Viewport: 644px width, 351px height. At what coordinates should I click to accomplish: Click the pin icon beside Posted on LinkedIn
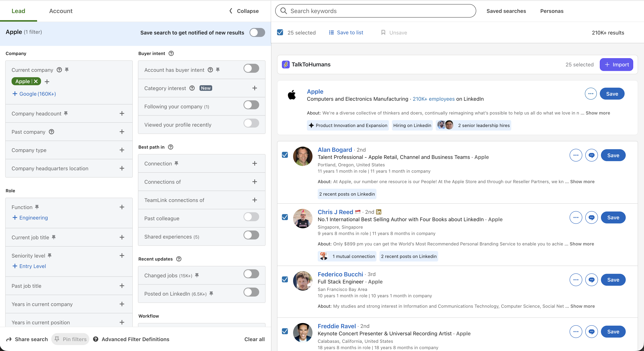211,294
